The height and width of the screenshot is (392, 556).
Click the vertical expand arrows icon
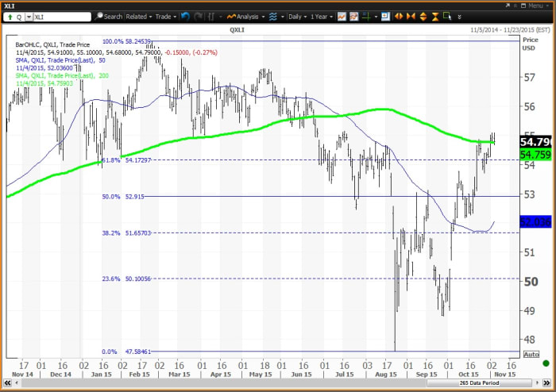point(423,17)
